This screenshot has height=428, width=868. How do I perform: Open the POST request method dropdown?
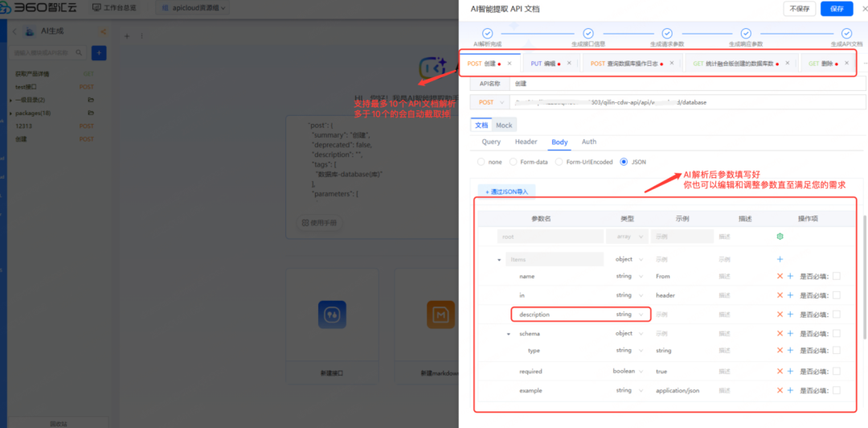[x=490, y=102]
